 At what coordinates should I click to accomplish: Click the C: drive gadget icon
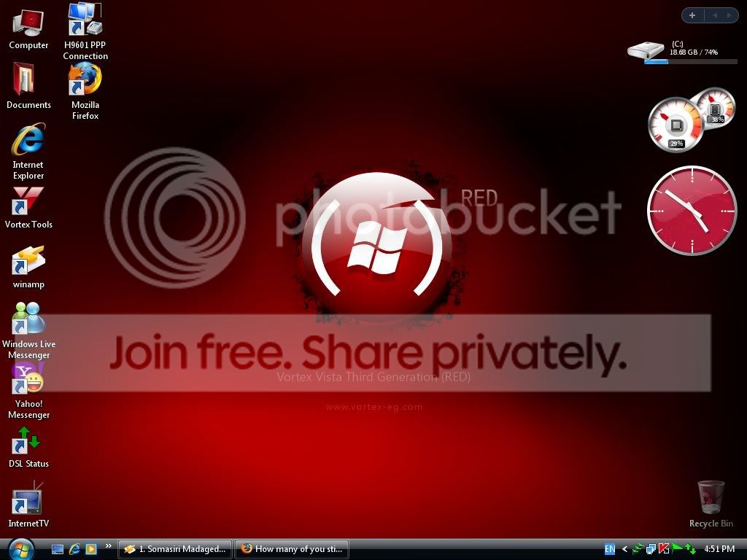[646, 50]
